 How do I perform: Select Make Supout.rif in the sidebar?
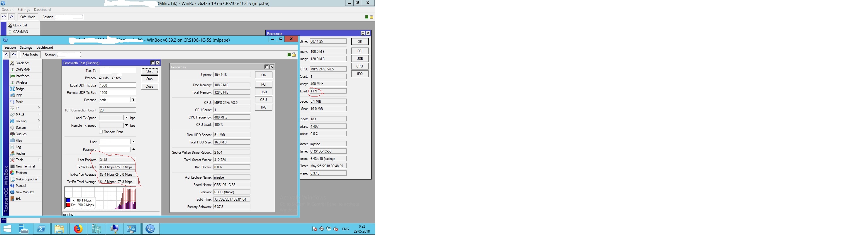coord(27,179)
